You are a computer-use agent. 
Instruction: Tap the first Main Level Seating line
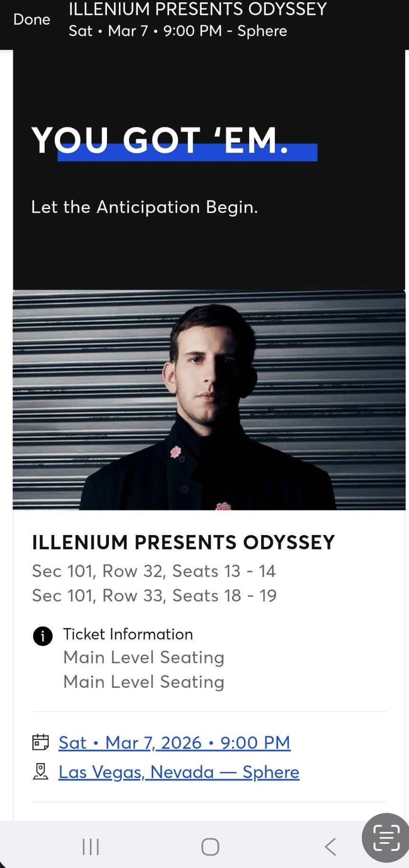(x=144, y=658)
